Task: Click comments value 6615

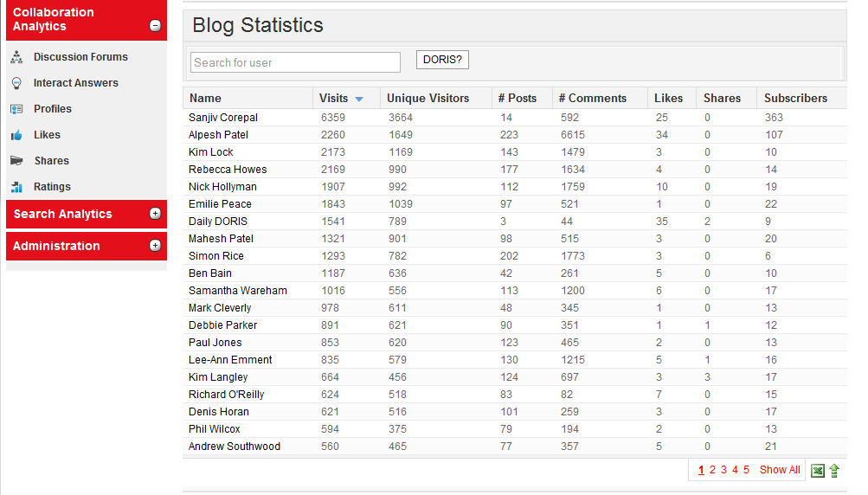Action: pyautogui.click(x=572, y=134)
